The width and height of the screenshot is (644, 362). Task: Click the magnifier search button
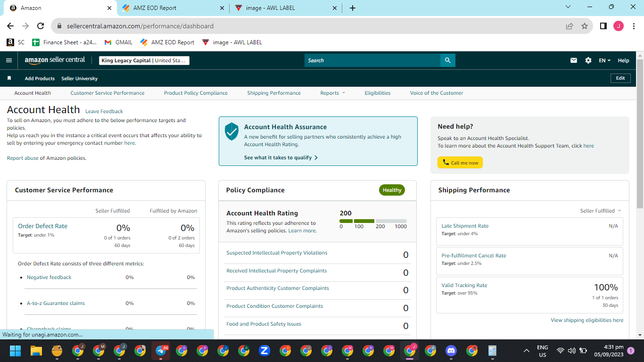point(447,60)
